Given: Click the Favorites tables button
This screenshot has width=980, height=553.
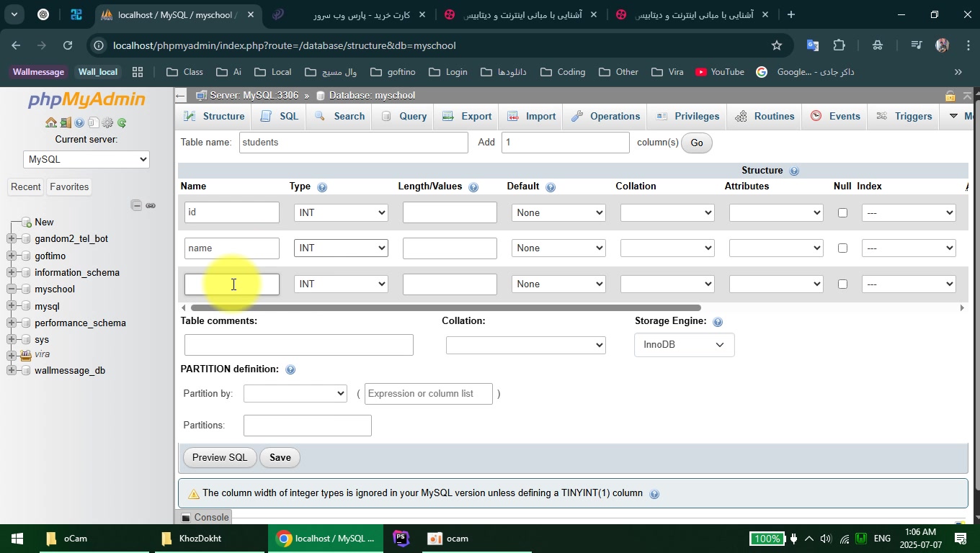Looking at the screenshot, I should pos(69,187).
